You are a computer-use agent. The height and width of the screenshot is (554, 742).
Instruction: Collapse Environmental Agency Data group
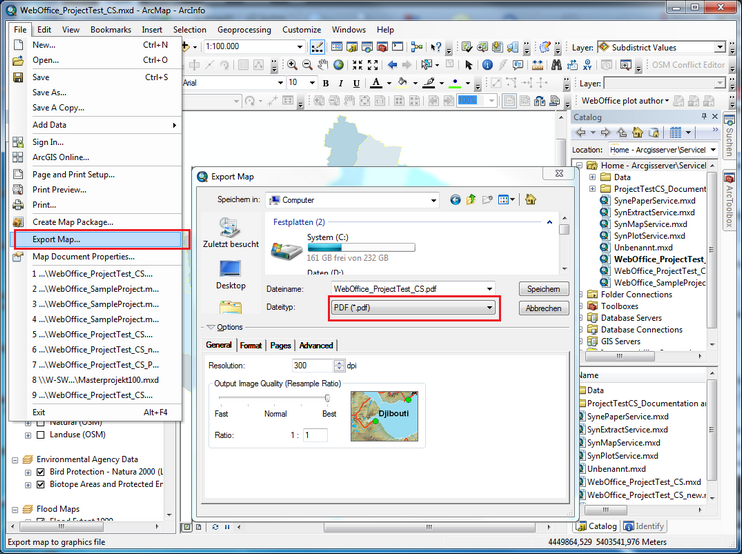click(x=15, y=459)
